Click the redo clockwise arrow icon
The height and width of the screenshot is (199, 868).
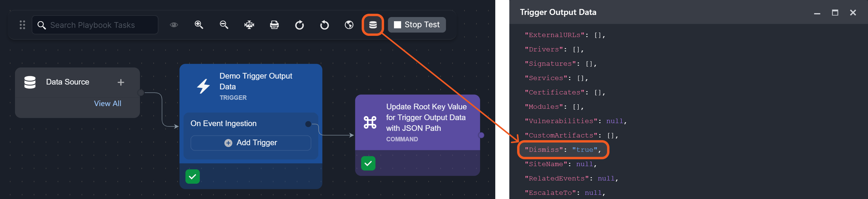coord(299,25)
